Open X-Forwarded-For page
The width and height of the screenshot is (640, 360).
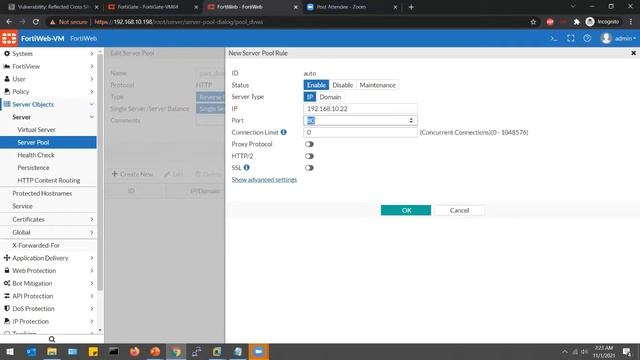(x=36, y=245)
